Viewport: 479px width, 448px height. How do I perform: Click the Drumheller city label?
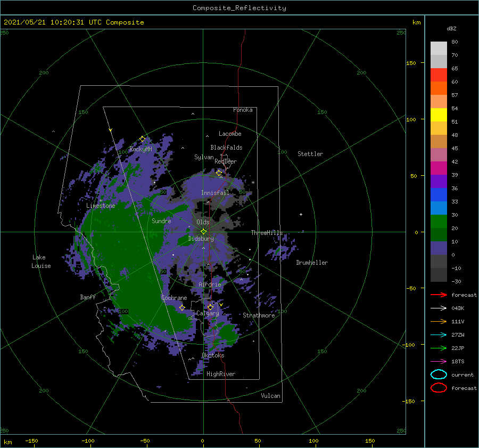(312, 263)
